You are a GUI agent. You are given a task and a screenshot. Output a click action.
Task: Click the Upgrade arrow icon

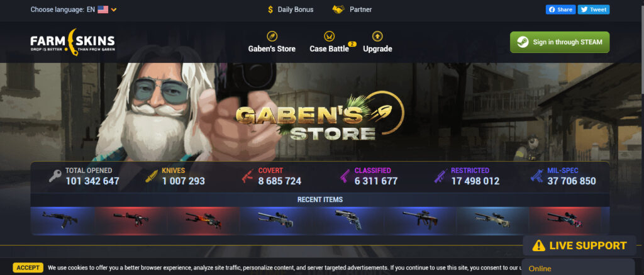click(377, 36)
